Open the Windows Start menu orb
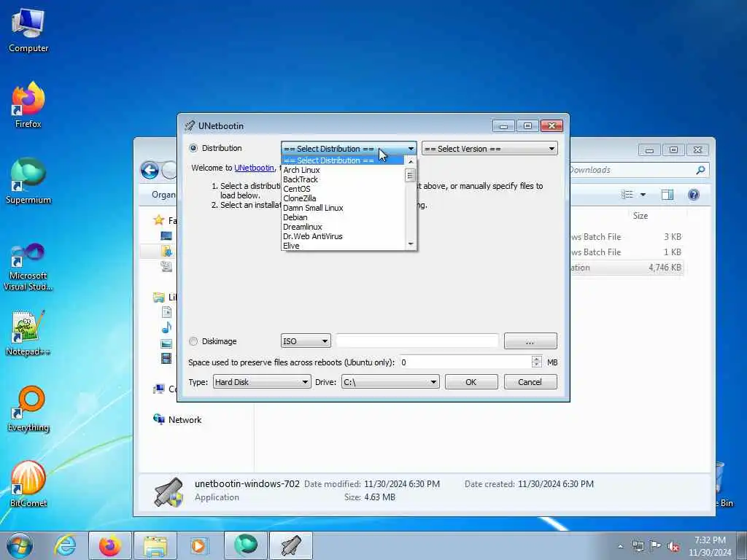Image resolution: width=747 pixels, height=560 pixels. pos(20,545)
